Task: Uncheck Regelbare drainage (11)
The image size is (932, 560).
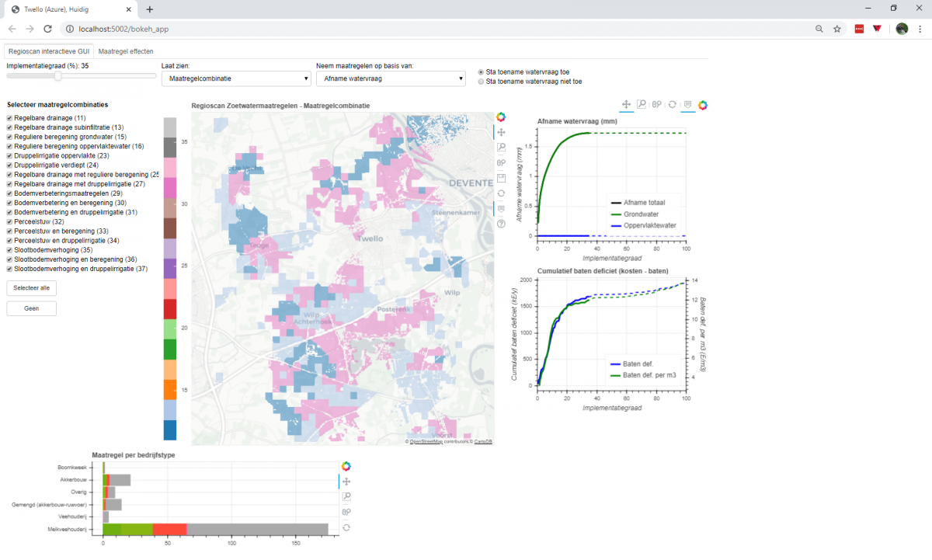Action: click(x=9, y=118)
